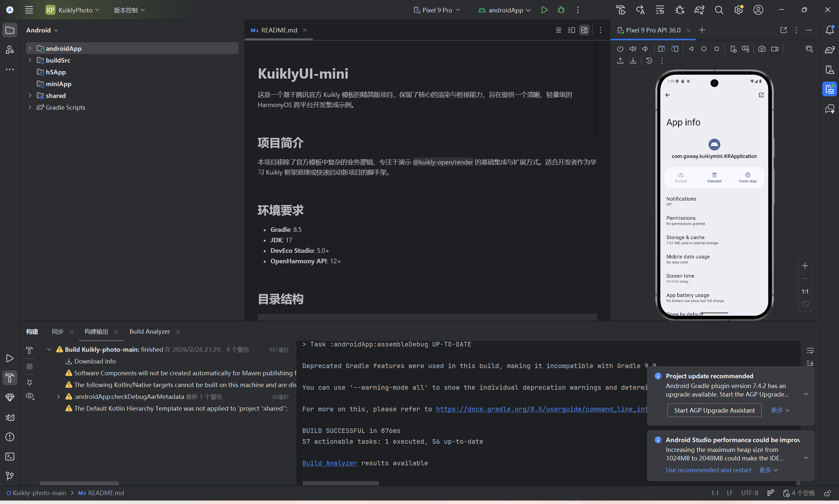Screen dimensions: 839x504
Task: Open the Search Everywhere magnifier icon
Action: [x=719, y=10]
